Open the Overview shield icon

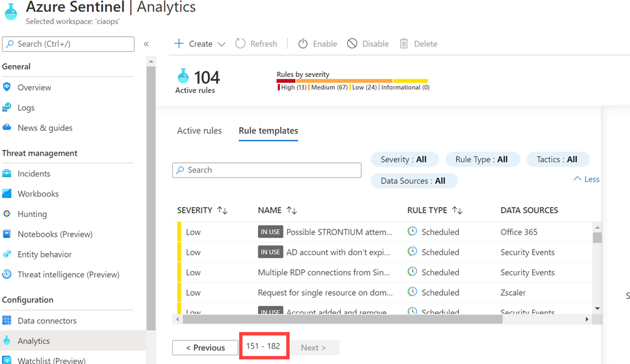pos(7,87)
